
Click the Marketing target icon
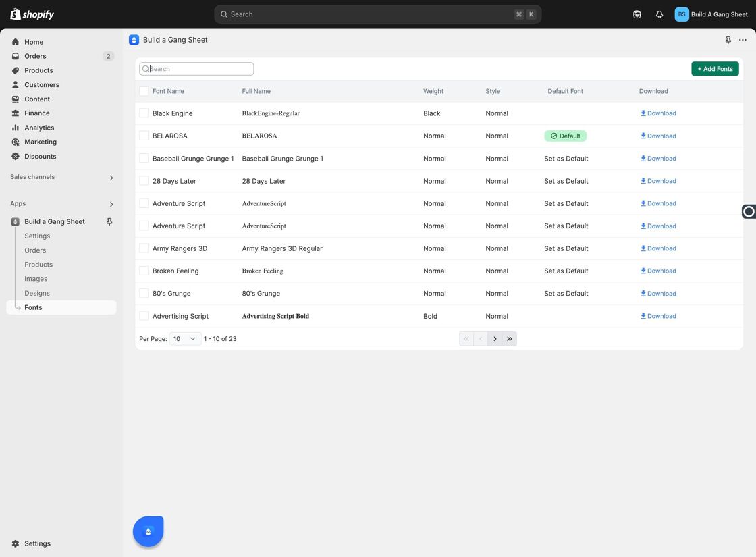click(x=16, y=142)
